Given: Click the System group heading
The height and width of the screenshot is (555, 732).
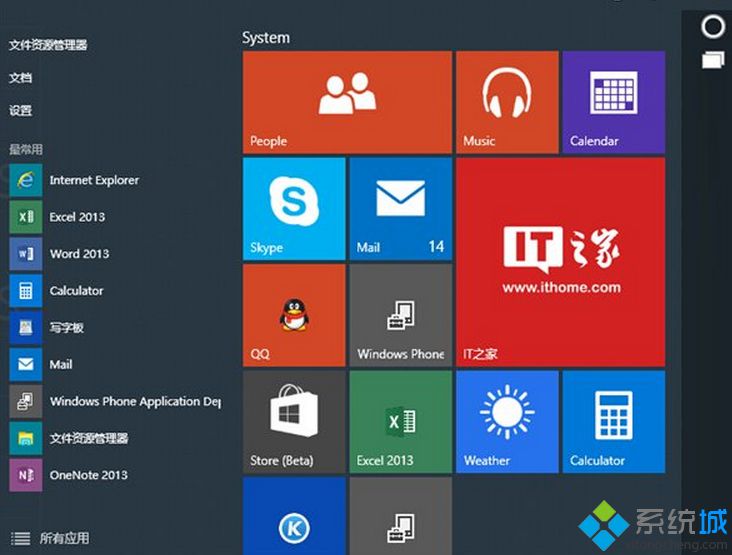Looking at the screenshot, I should 266,38.
